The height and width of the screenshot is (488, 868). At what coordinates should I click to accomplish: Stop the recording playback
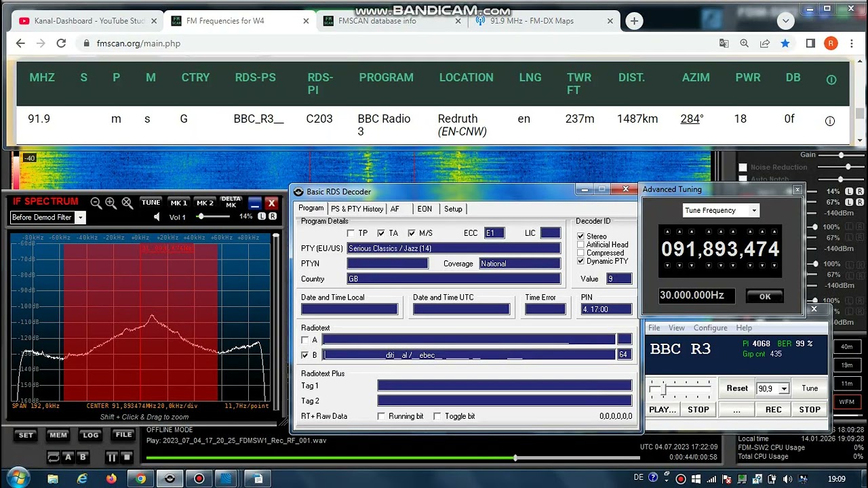tap(126, 457)
